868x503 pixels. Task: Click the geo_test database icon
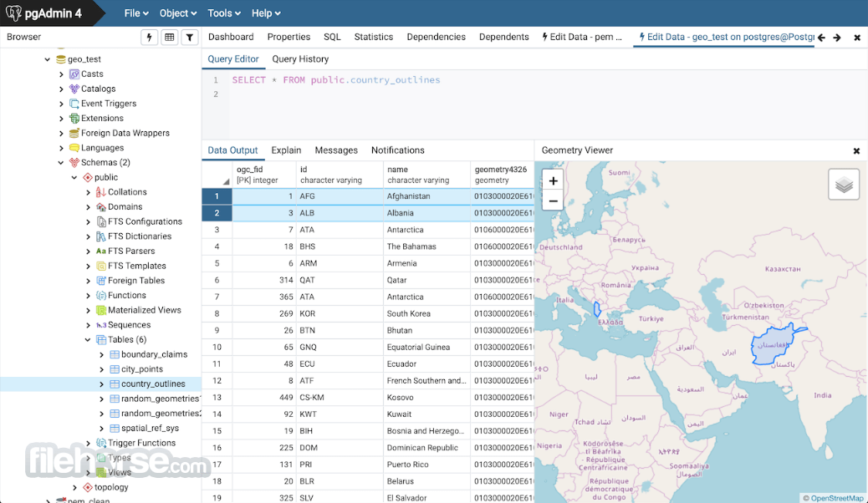[x=61, y=59]
